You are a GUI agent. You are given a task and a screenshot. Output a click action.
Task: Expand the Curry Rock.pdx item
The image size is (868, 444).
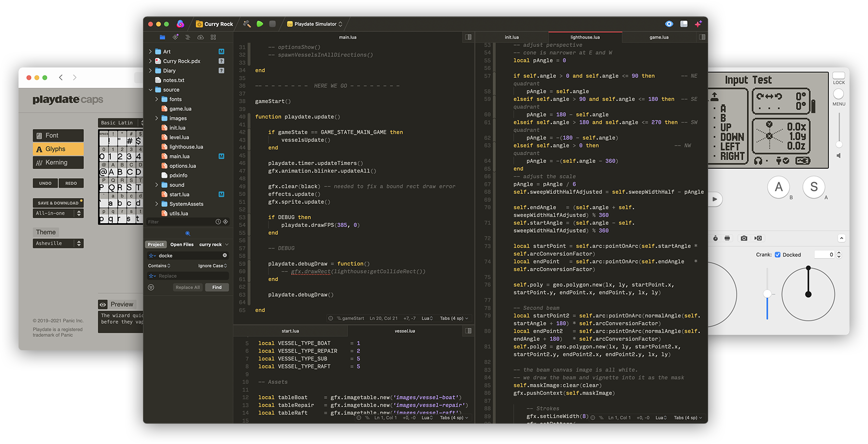[x=150, y=61]
